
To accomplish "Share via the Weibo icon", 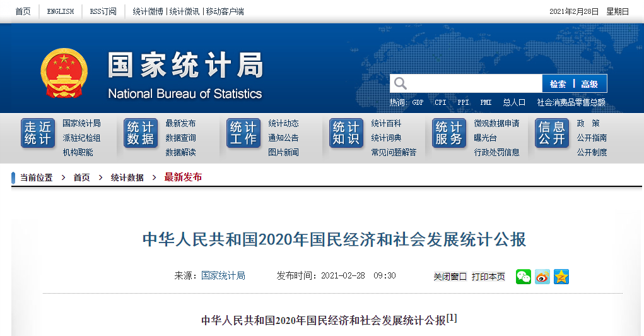I will 542,277.
